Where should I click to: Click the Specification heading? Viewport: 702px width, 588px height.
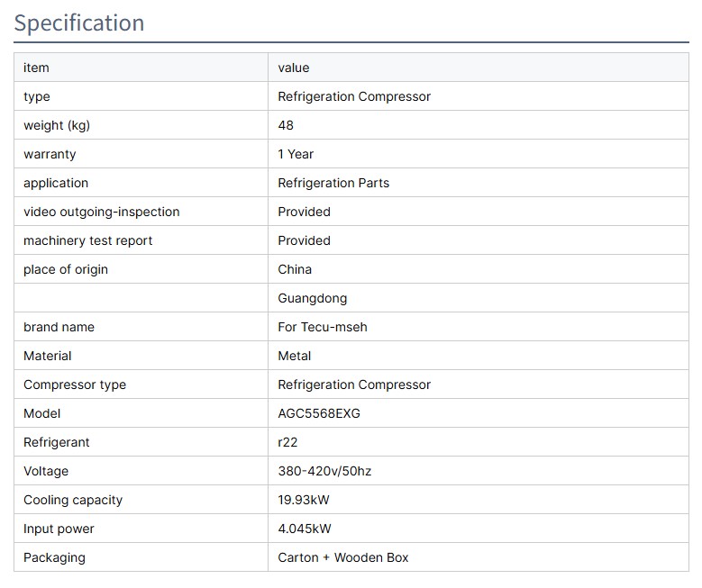pos(79,23)
